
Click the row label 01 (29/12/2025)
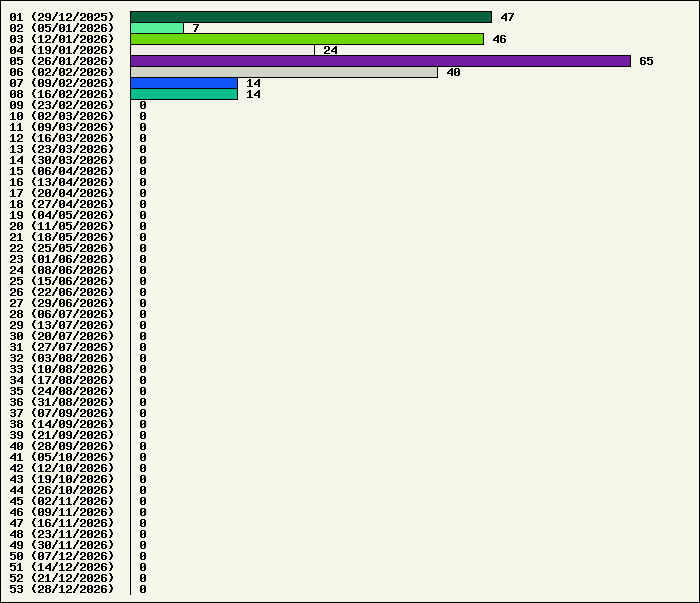(62, 17)
